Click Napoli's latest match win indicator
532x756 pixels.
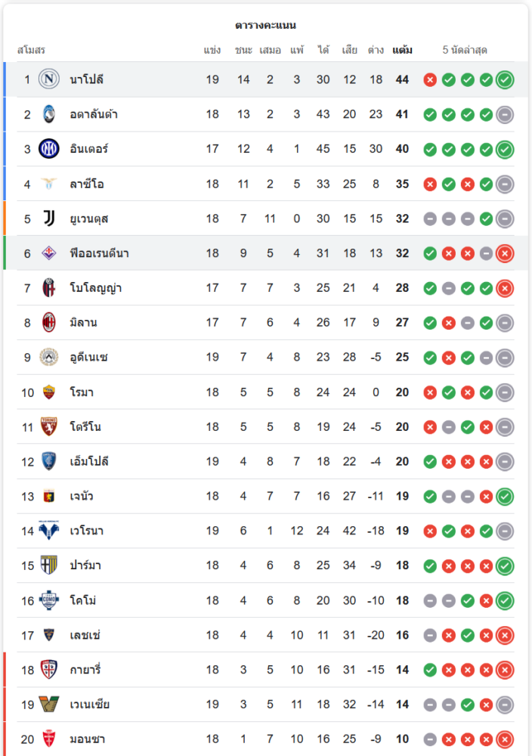tap(505, 79)
